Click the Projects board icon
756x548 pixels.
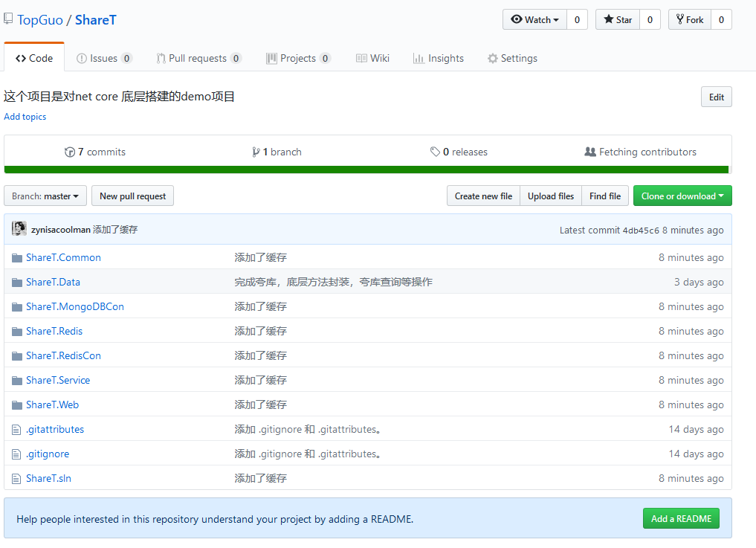(x=272, y=59)
